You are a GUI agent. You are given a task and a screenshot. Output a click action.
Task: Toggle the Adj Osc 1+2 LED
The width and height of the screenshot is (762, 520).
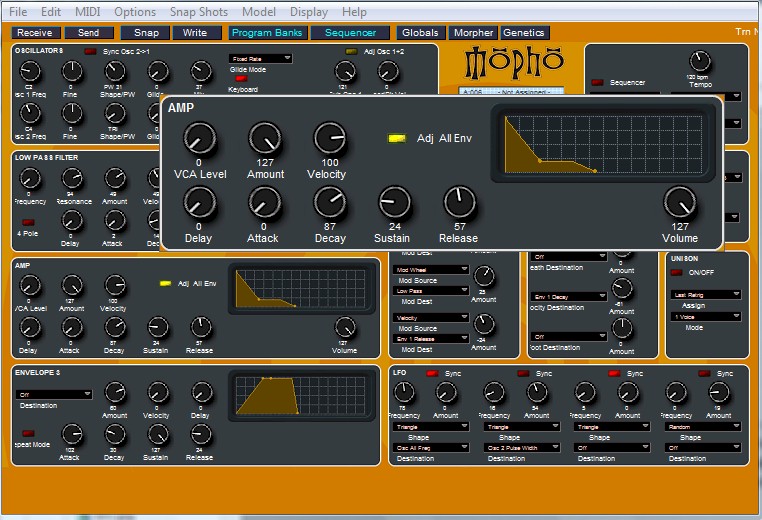351,51
